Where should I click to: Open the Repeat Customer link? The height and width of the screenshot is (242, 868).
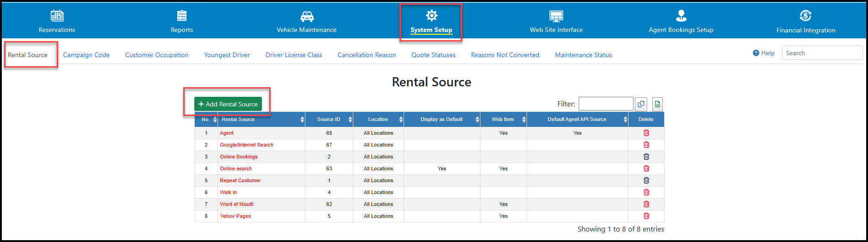240,180
